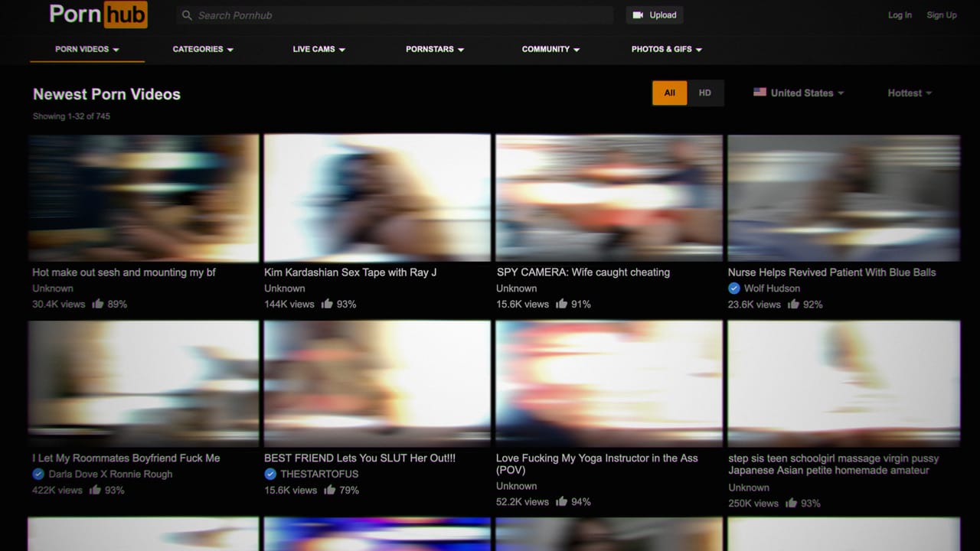Click the "52.2K views" text

click(523, 501)
